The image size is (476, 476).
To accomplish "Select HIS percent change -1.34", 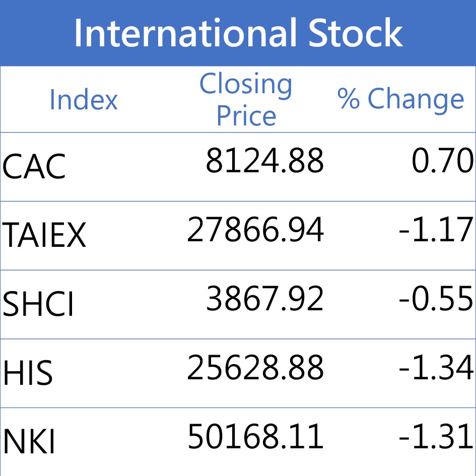I will tap(436, 368).
